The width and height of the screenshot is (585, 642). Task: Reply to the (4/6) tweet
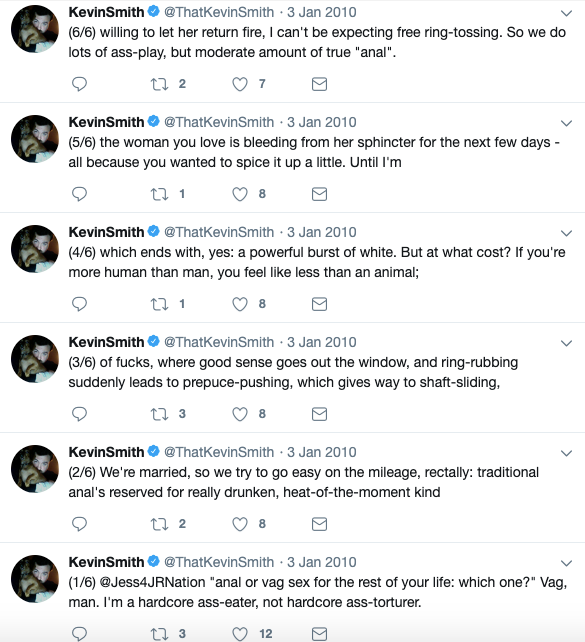(79, 304)
